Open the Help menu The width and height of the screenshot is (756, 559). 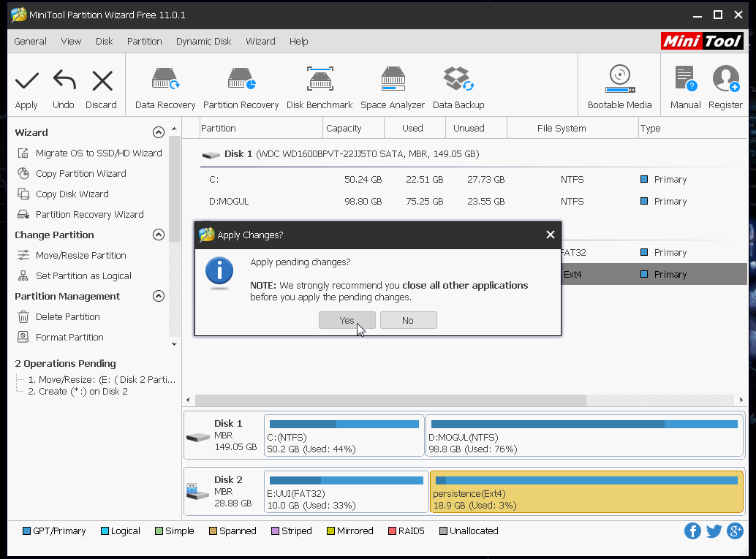tap(299, 42)
